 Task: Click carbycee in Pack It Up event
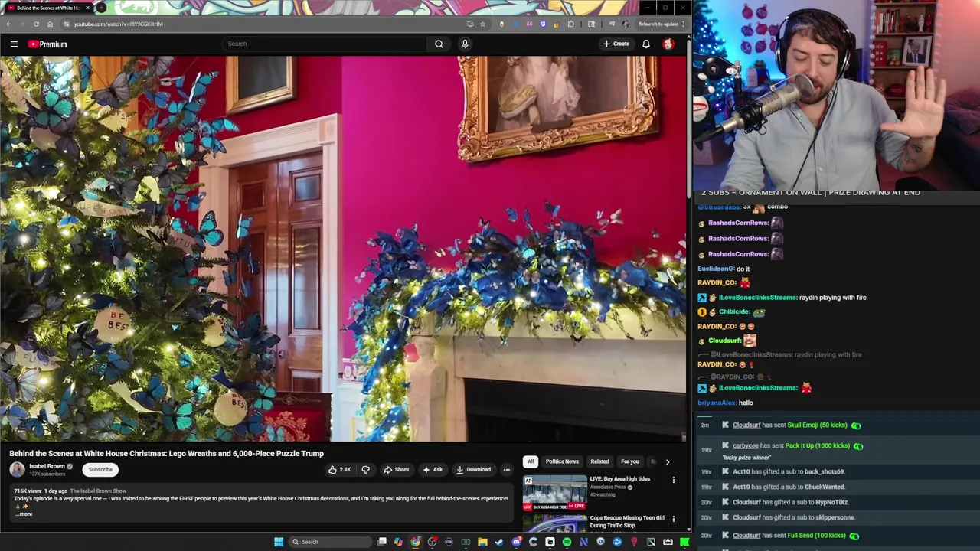pyautogui.click(x=746, y=445)
